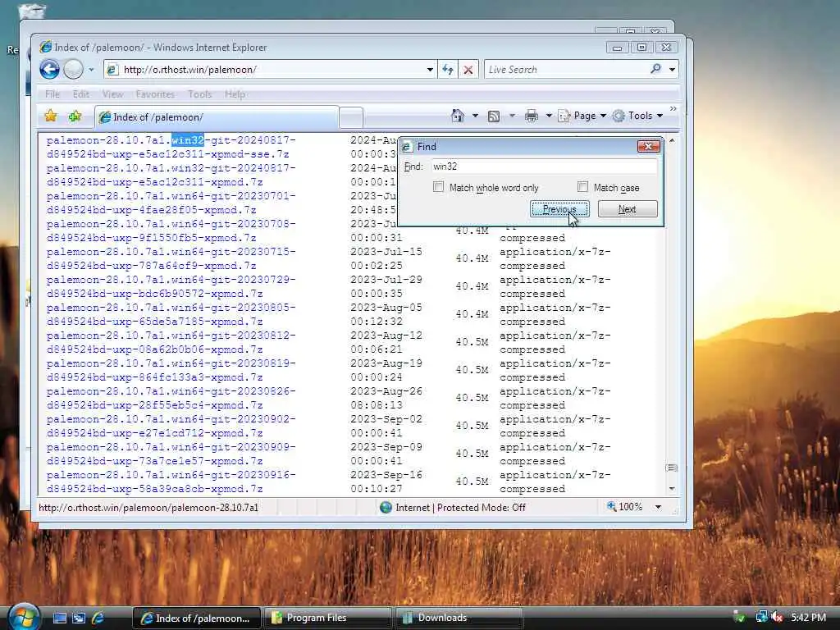Switch to Downloads taskbar window
Viewport: 840px width, 630px height.
click(x=459, y=618)
